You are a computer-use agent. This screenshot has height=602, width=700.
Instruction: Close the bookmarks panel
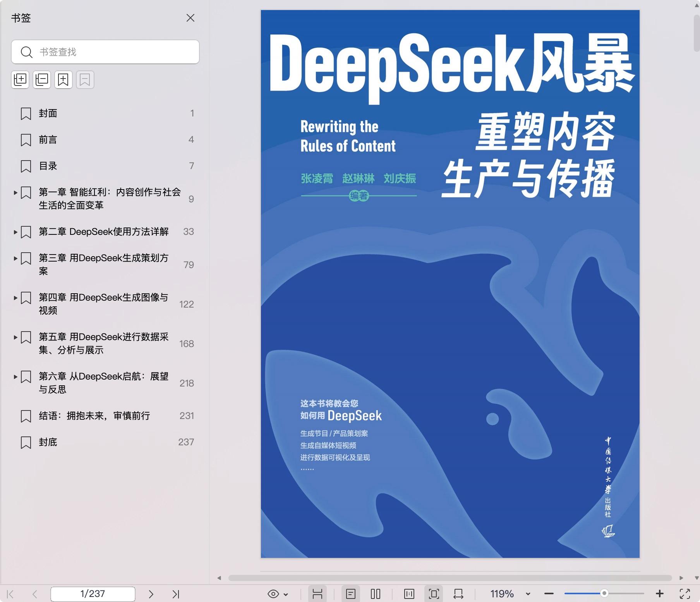coord(190,18)
